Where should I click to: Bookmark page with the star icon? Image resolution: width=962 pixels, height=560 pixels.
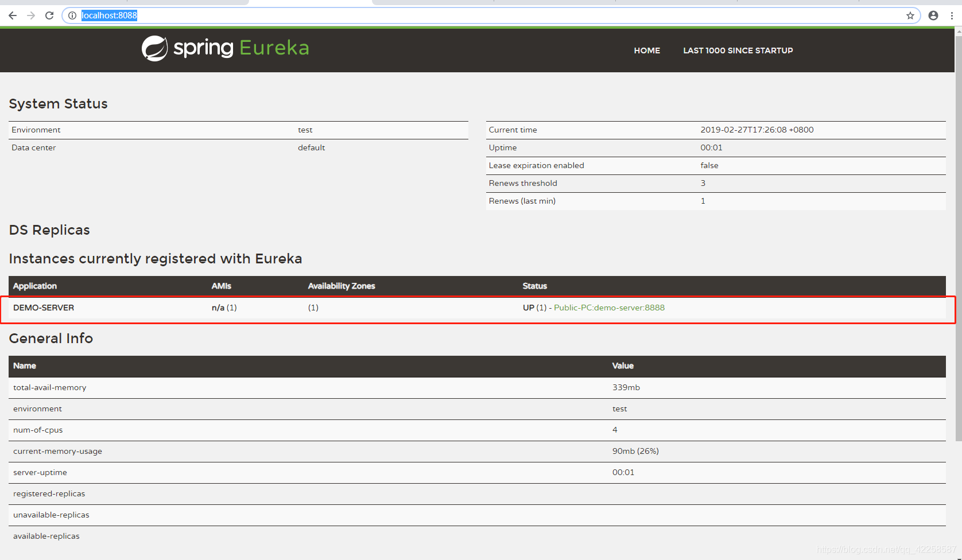(x=910, y=15)
